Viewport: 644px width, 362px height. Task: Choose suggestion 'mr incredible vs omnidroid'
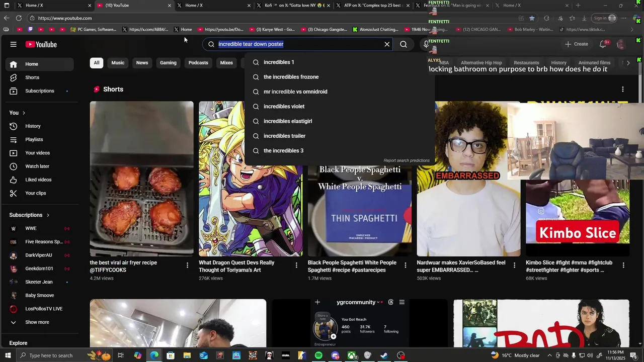coord(340,92)
